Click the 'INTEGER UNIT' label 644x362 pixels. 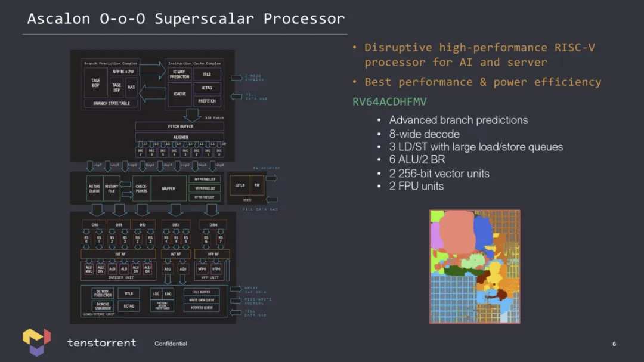(x=120, y=278)
